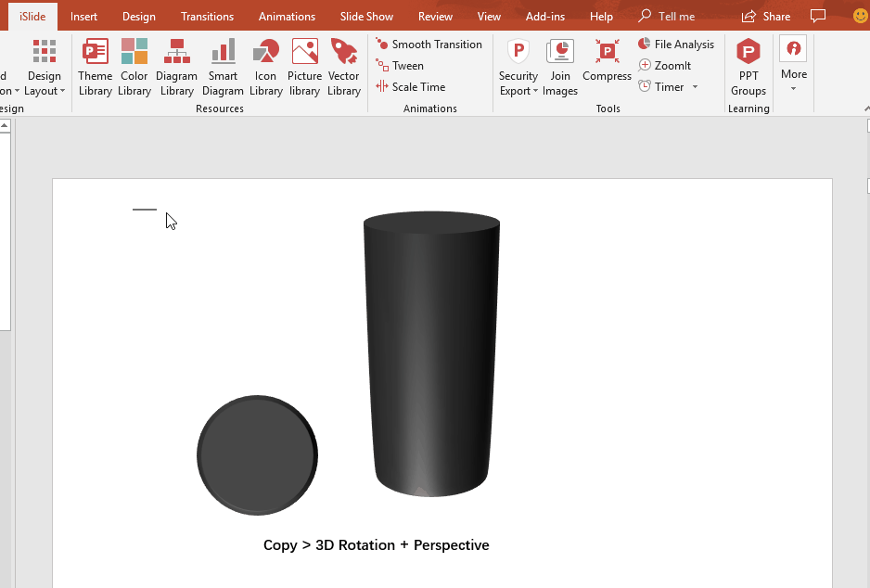Click the Share button
The height and width of the screenshot is (588, 870).
766,17
